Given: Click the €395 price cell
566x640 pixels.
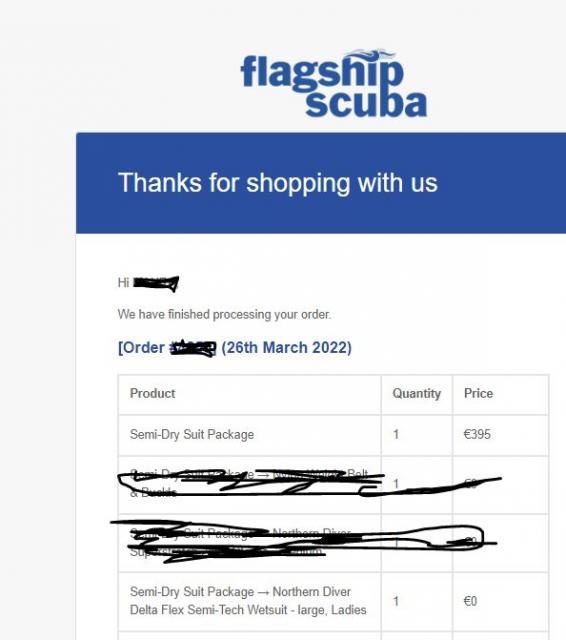Looking at the screenshot, I should (477, 434).
